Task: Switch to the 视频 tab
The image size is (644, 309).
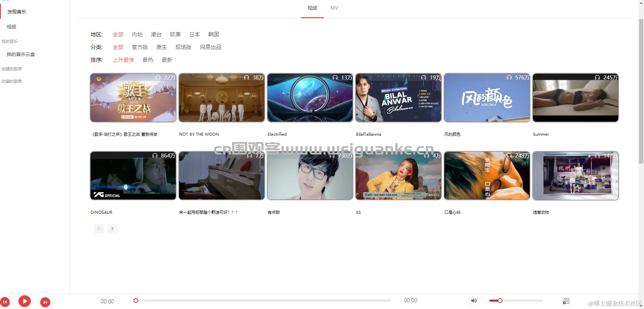Action: pos(312,8)
